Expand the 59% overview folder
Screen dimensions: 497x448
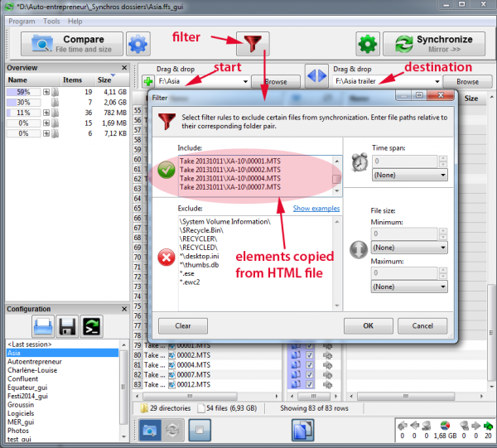(x=46, y=92)
